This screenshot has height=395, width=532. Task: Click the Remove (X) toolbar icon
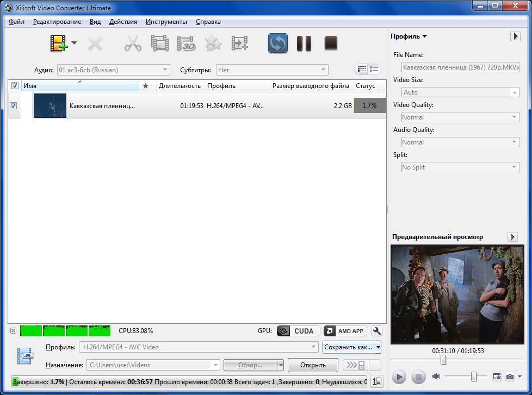pos(95,43)
